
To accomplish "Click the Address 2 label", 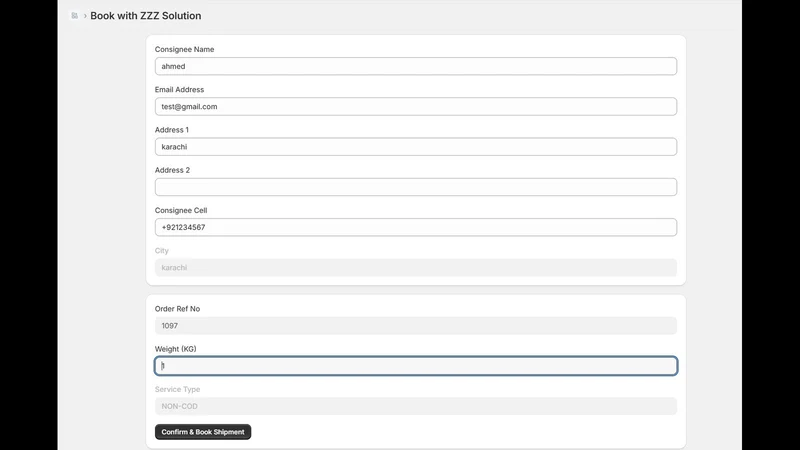I will (x=172, y=170).
